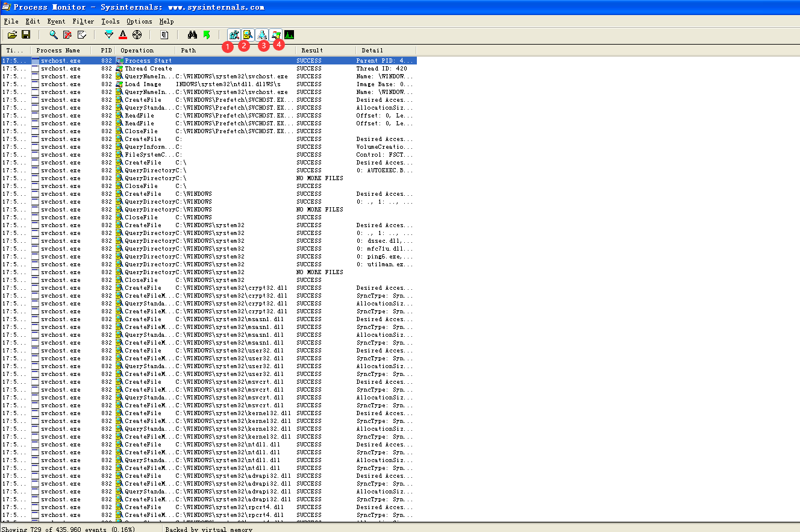Click the Process Monitor title bar icon

(6, 7)
